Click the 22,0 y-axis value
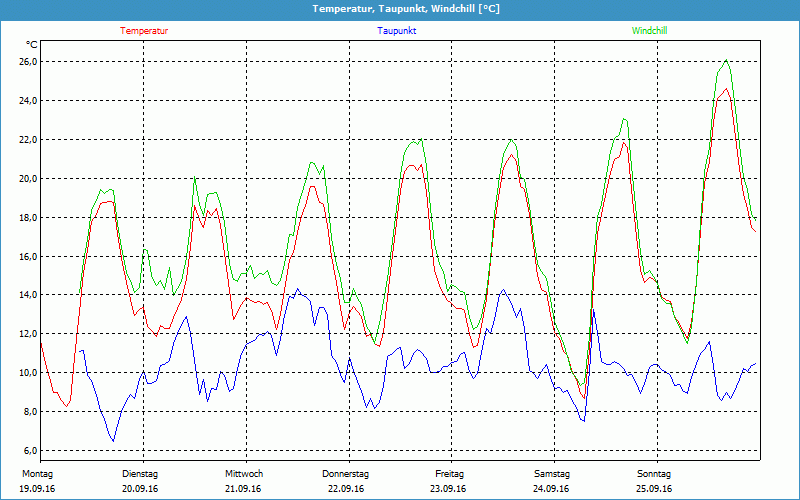The image size is (800, 500). pos(28,139)
